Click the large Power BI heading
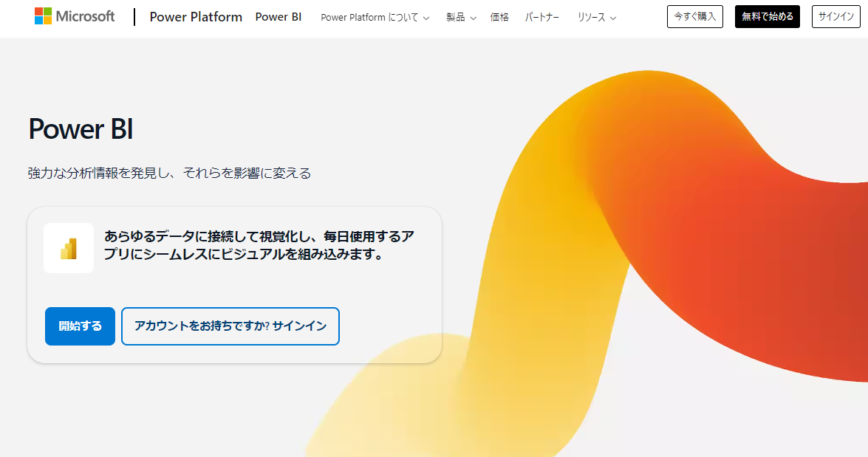The height and width of the screenshot is (457, 868). click(x=81, y=129)
